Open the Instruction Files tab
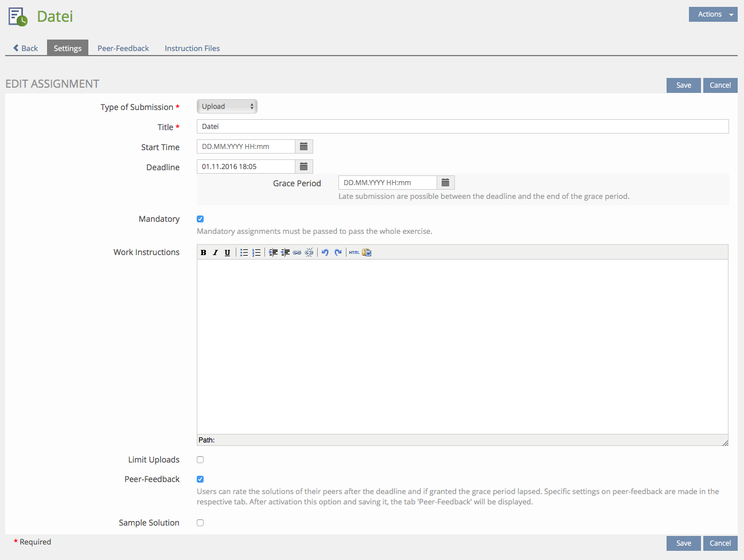Screen dimensions: 744x560 (192, 48)
